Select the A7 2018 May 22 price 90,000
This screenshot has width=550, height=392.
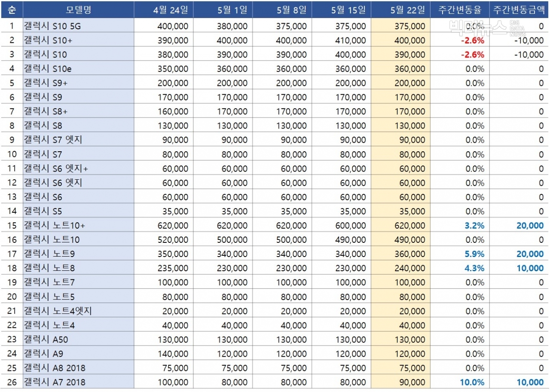(412, 382)
